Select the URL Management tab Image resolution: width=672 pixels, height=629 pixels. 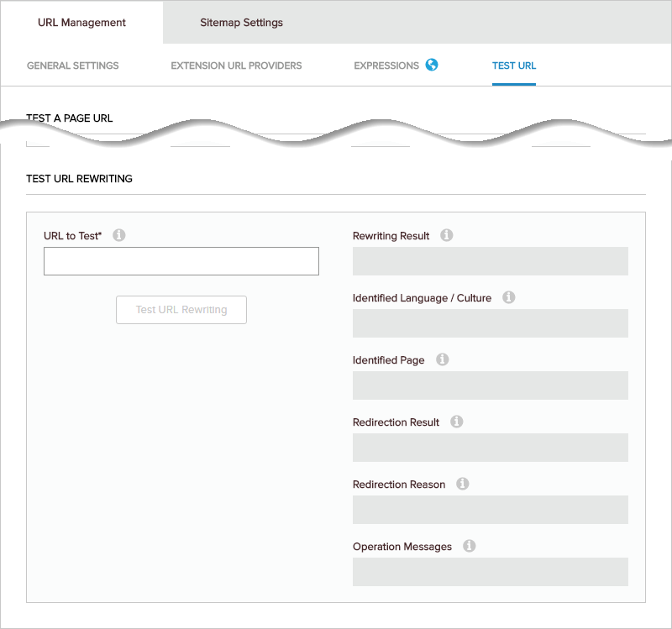tap(81, 23)
